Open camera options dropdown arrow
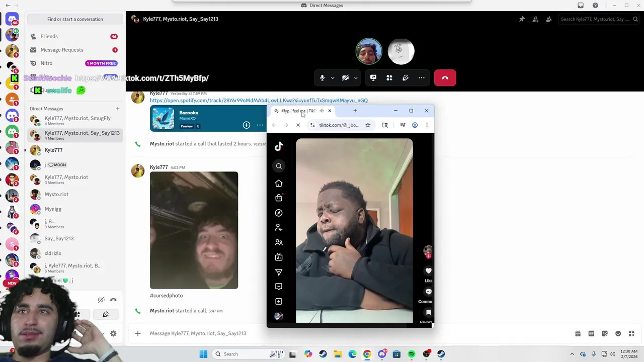644x362 pixels. (x=356, y=78)
